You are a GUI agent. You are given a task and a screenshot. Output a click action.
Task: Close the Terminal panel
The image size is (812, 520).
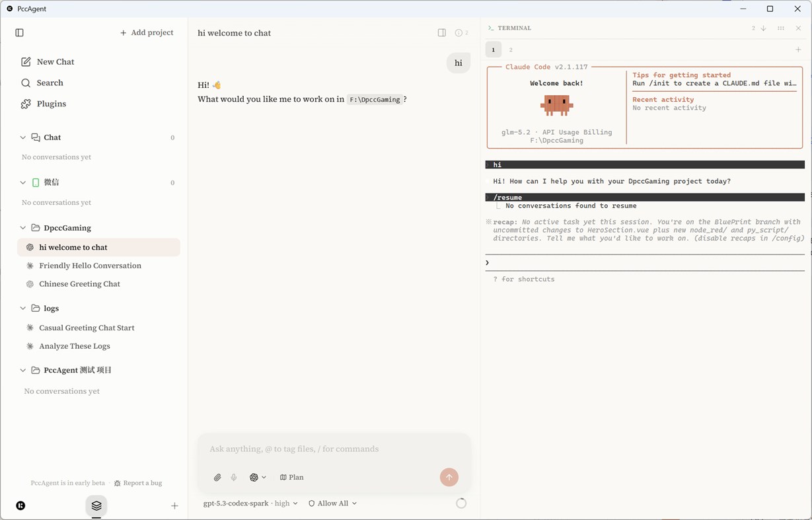click(x=798, y=28)
